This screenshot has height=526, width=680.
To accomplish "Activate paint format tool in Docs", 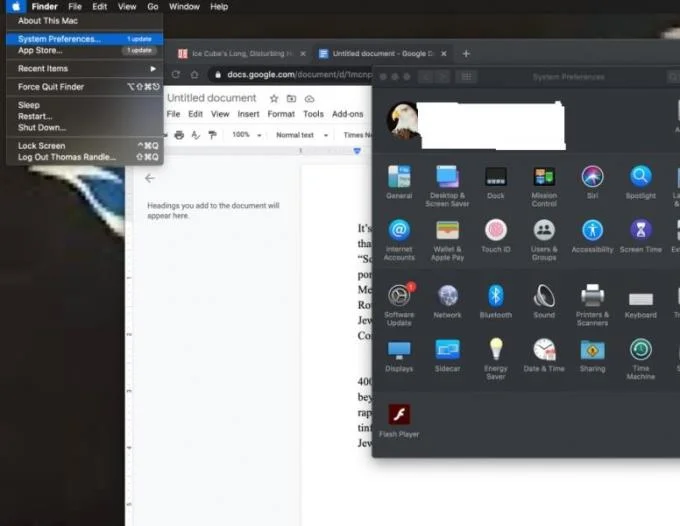I will coord(212,135).
